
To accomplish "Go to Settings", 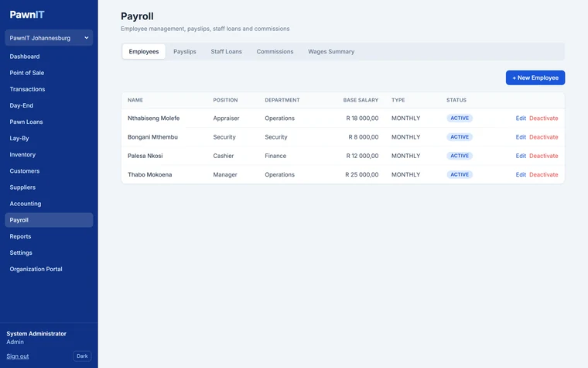I will pos(21,253).
